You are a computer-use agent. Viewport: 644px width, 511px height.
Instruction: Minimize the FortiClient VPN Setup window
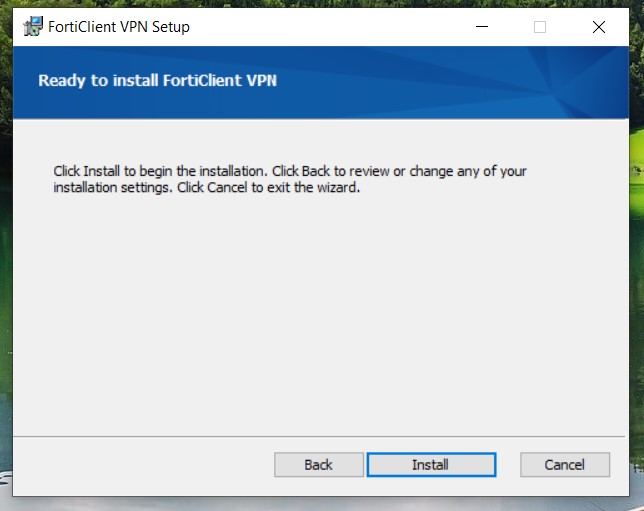(482, 27)
